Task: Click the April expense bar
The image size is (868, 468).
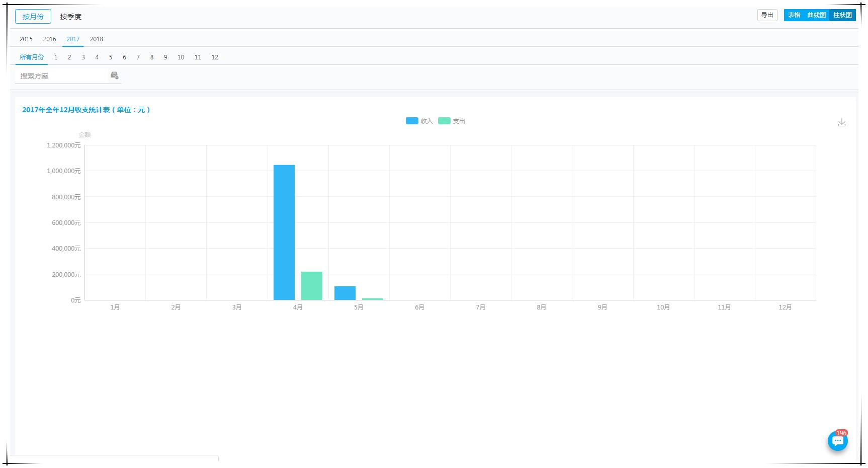Action: 312,286
